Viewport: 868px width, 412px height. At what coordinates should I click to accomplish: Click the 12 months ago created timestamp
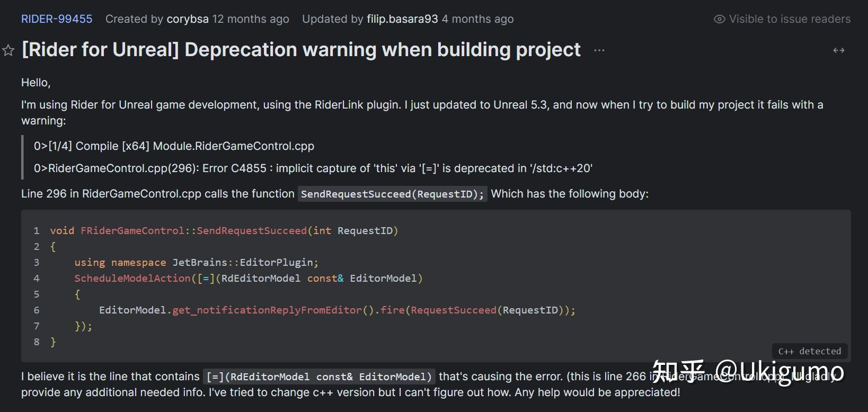coord(251,19)
